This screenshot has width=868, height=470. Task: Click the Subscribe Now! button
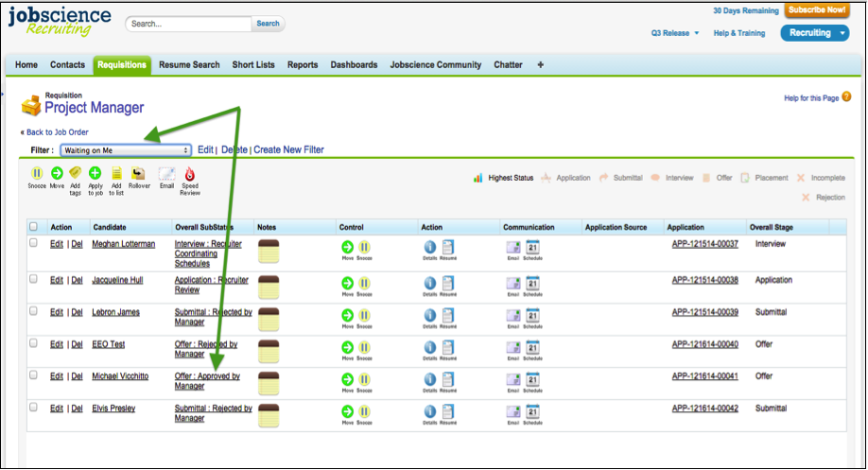pos(817,10)
